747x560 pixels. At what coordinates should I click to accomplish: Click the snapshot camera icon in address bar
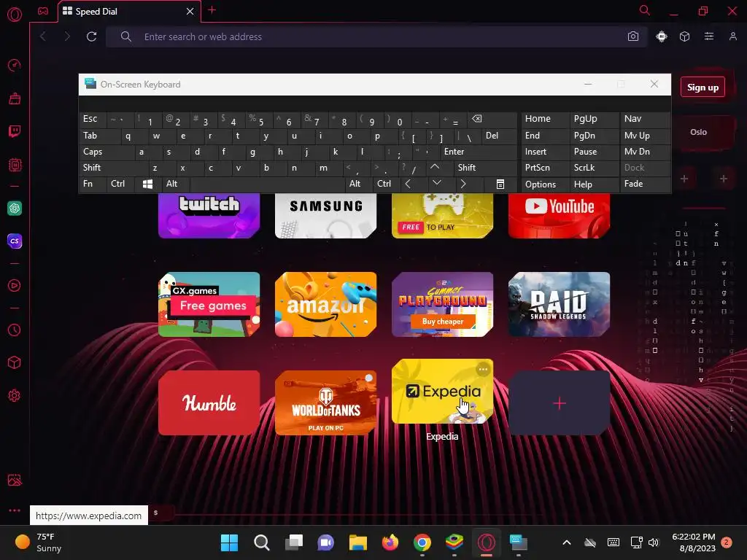[x=632, y=36]
